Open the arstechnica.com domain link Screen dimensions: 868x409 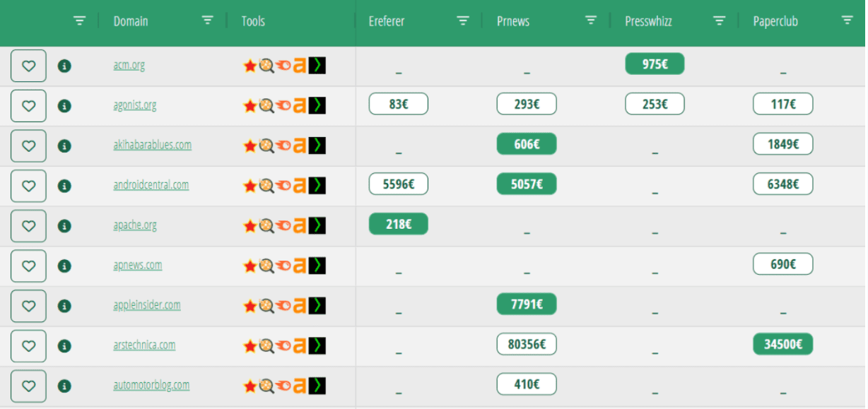point(144,345)
